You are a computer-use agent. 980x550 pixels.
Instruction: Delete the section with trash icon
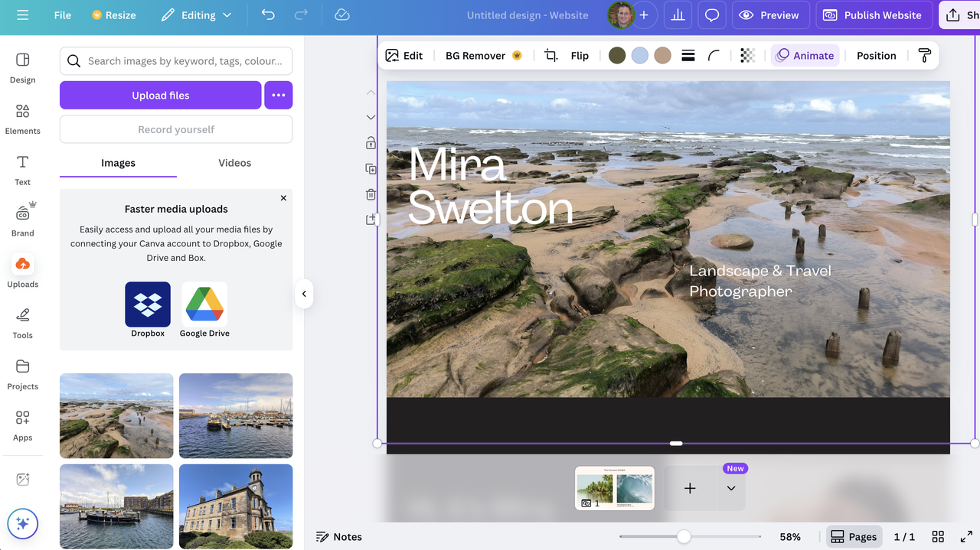[x=371, y=194]
